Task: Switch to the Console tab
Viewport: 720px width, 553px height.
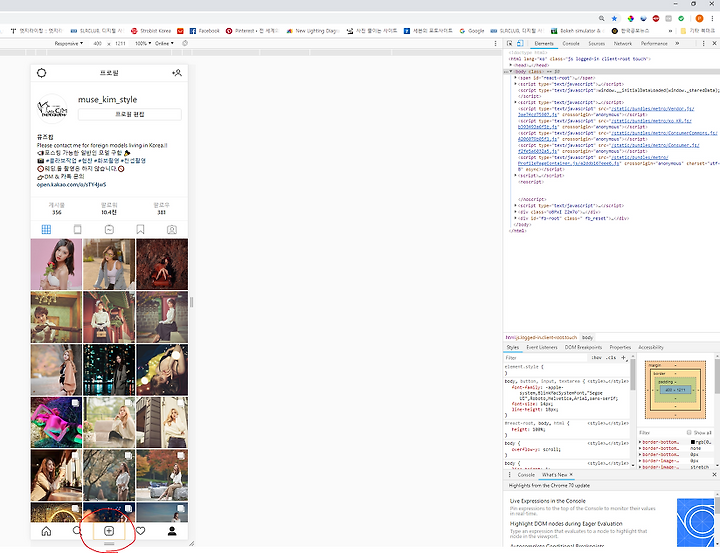Action: tap(571, 43)
